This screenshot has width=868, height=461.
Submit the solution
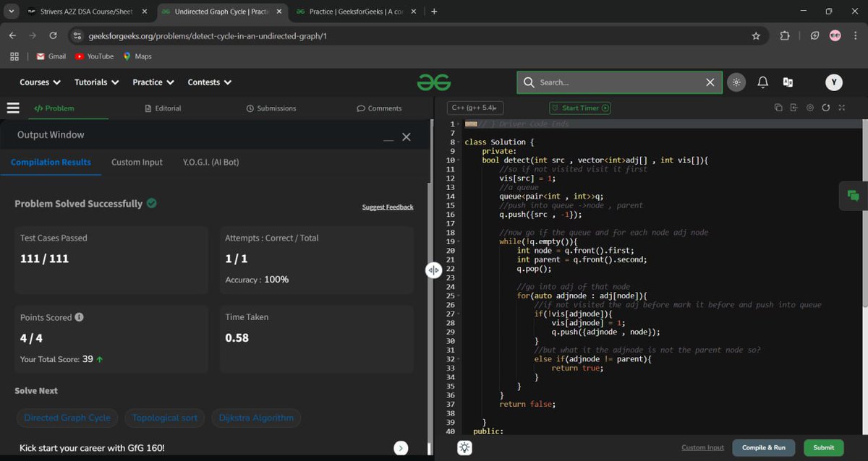coord(823,448)
